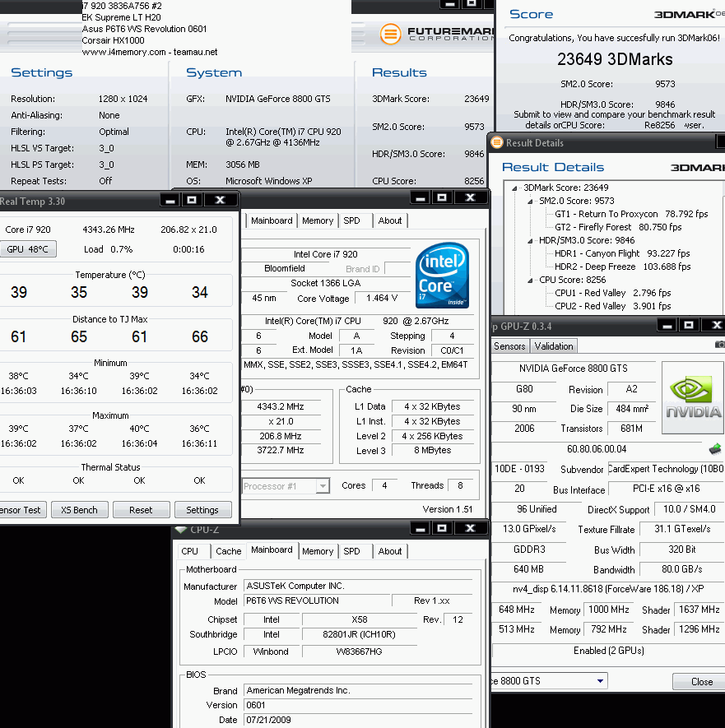Select Mainboard tab in lower CPU-Z window
The image size is (725, 728).
click(272, 549)
